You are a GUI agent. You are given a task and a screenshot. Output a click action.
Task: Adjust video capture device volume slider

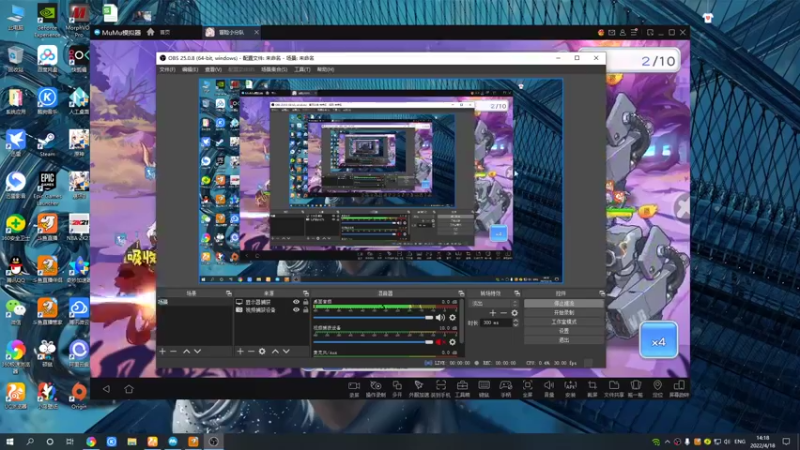(x=373, y=342)
